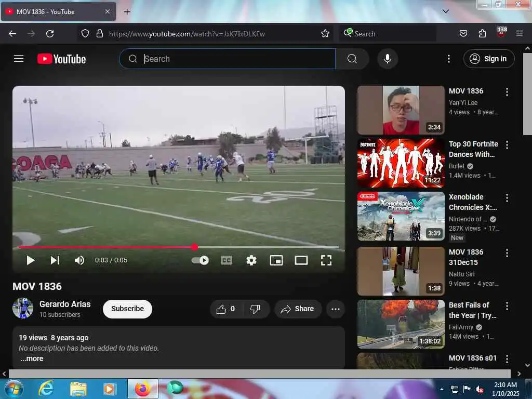Open the tracking protection shield

point(85,33)
